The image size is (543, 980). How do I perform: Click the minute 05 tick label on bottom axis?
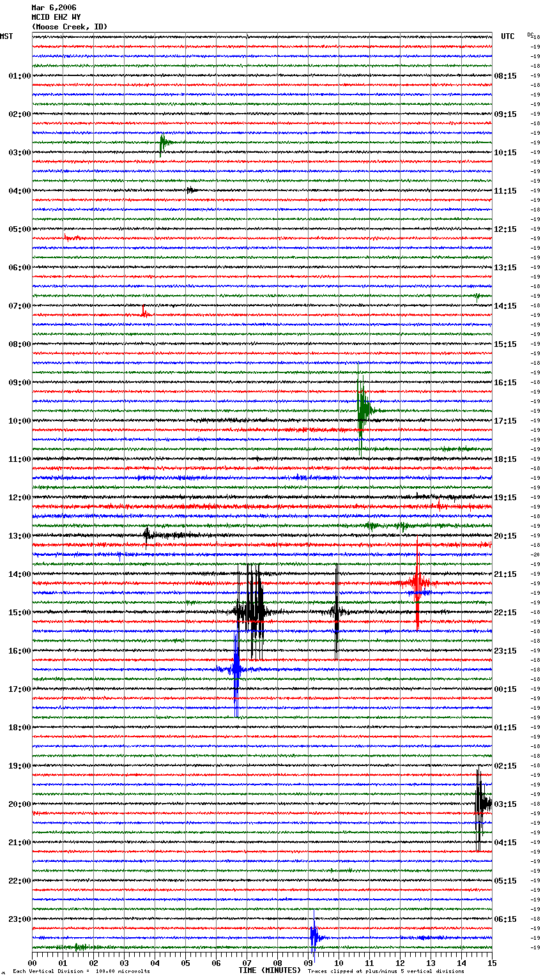coord(185,963)
